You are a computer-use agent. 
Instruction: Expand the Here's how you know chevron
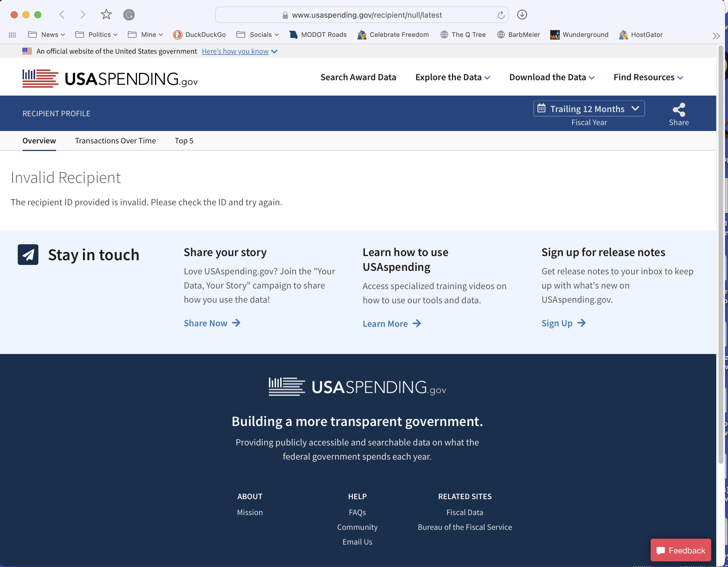[274, 51]
